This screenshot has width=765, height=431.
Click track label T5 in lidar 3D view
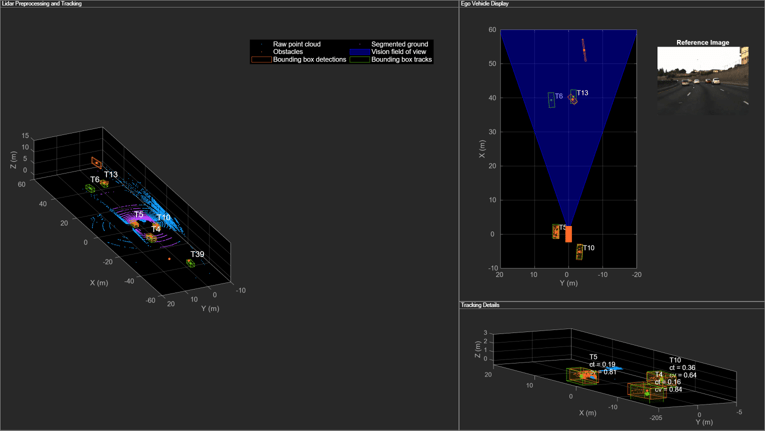coord(139,214)
